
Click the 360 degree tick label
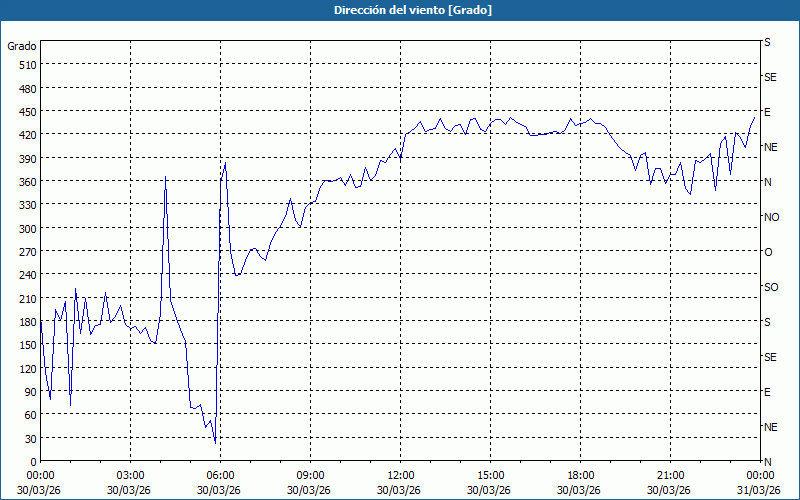tap(26, 182)
